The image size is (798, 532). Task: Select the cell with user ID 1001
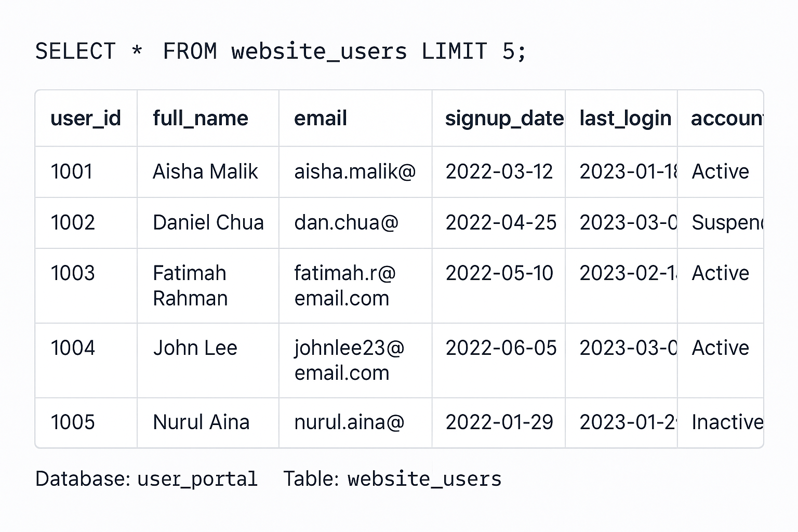pyautogui.click(x=72, y=171)
